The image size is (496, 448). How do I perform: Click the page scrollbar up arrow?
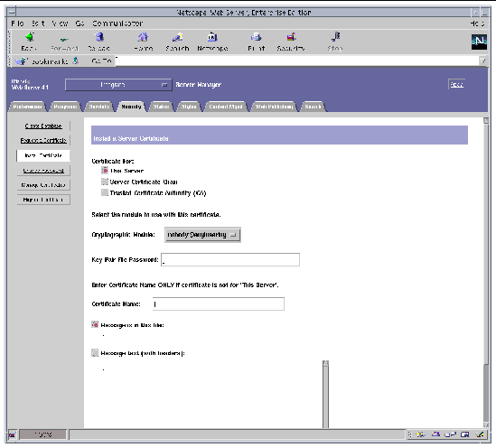pos(486,120)
